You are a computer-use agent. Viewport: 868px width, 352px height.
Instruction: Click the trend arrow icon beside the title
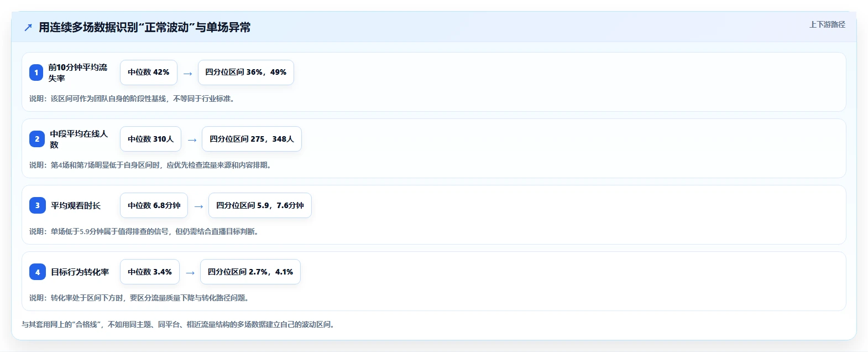coord(28,28)
